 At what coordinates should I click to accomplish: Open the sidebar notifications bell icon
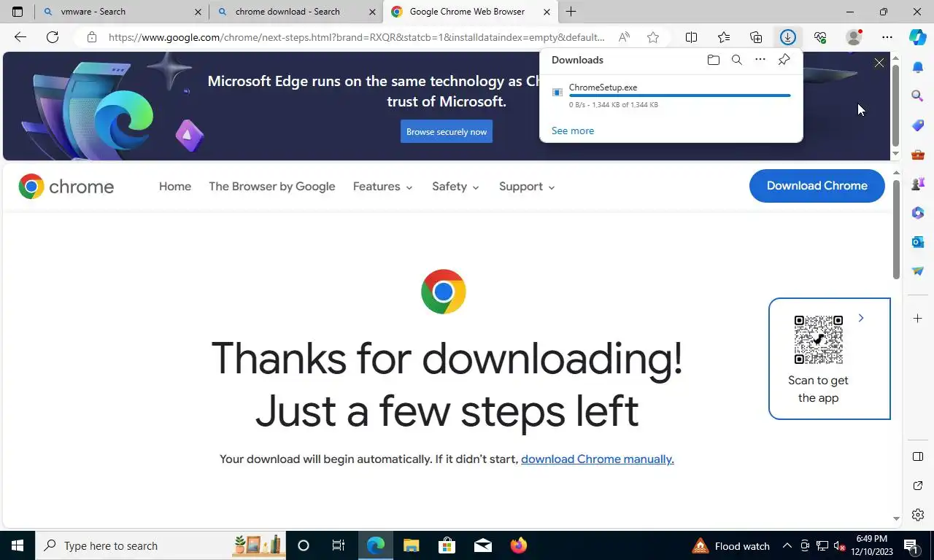click(918, 67)
